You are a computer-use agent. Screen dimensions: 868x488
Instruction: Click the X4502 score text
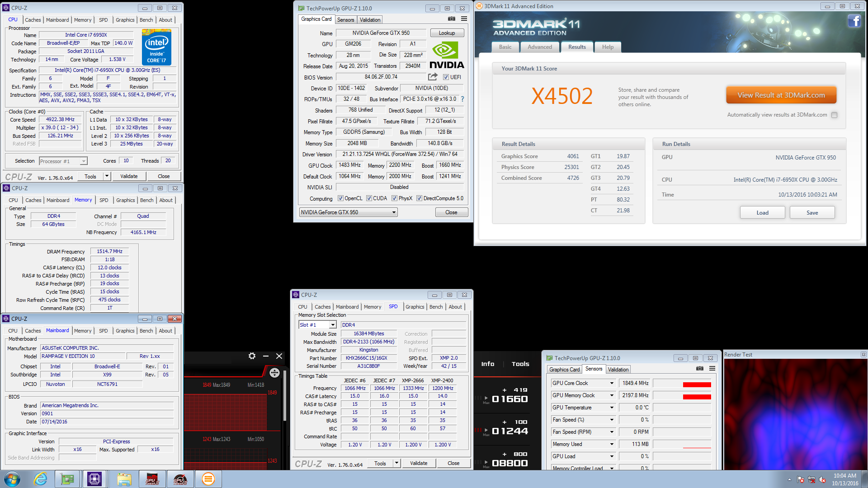(x=562, y=96)
